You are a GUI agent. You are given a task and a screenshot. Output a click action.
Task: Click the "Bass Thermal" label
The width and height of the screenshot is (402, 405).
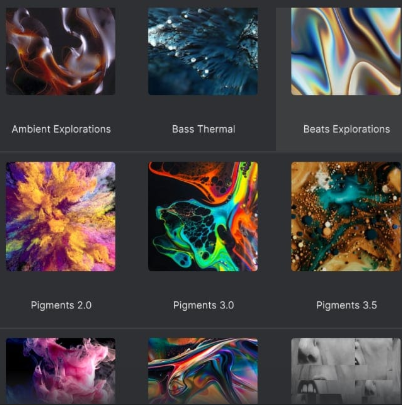tap(204, 129)
